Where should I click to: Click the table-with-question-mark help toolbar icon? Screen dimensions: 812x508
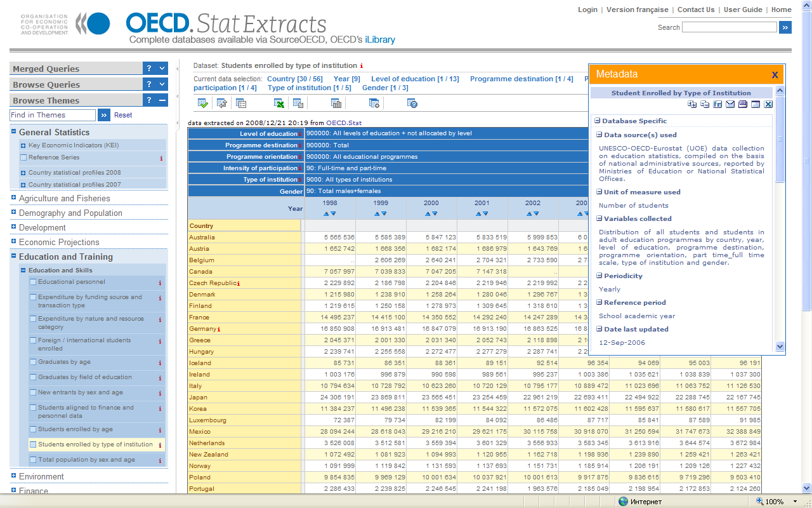tap(412, 104)
